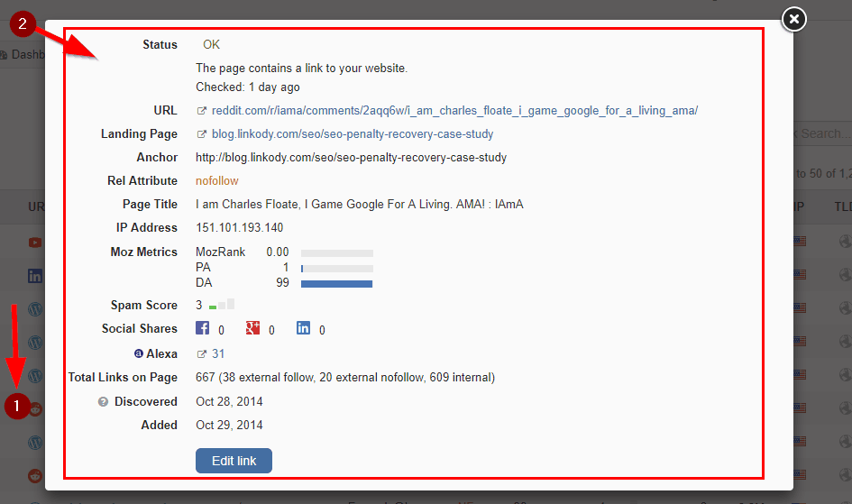Click the Spam Score indicator bars
This screenshot has height=504, width=852.
point(222,306)
